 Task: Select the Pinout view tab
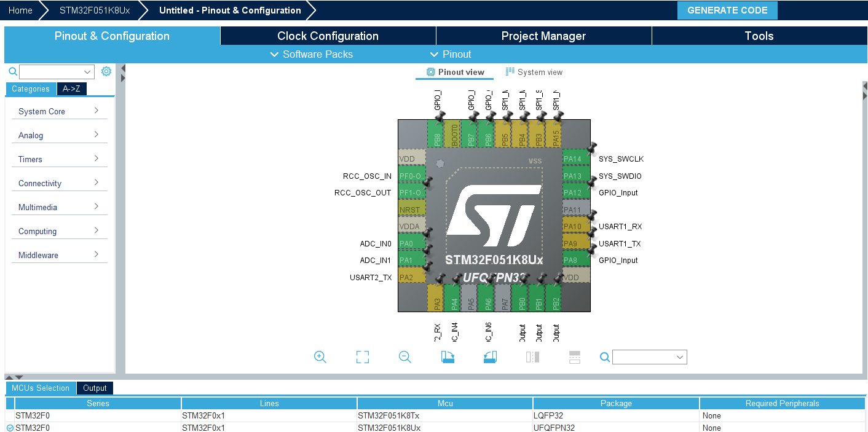(x=456, y=72)
